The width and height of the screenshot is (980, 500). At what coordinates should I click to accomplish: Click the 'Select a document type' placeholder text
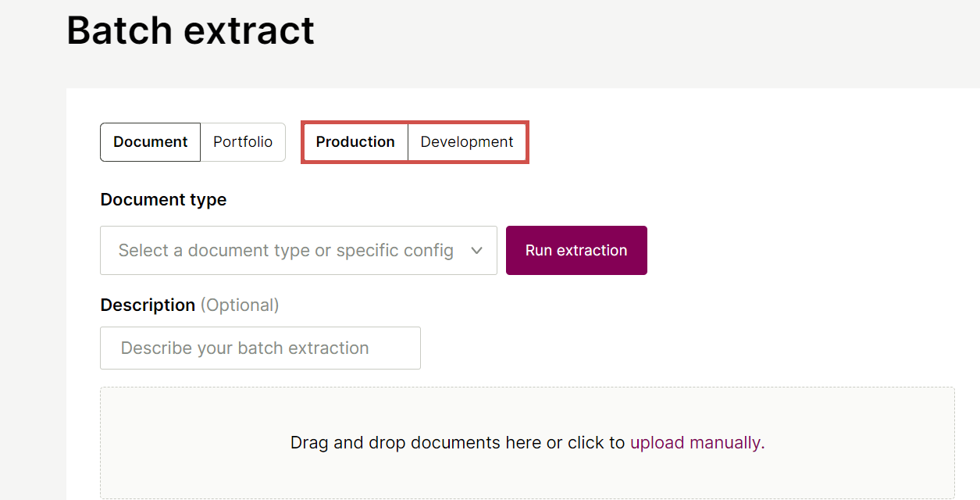point(286,251)
